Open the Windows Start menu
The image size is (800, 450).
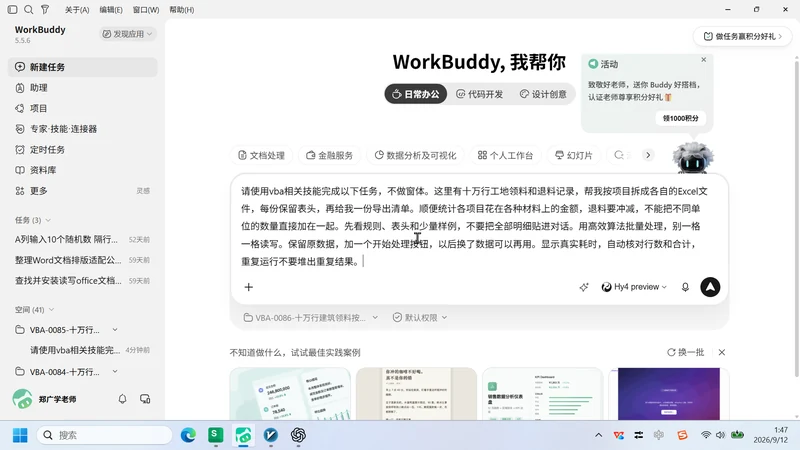pos(20,435)
